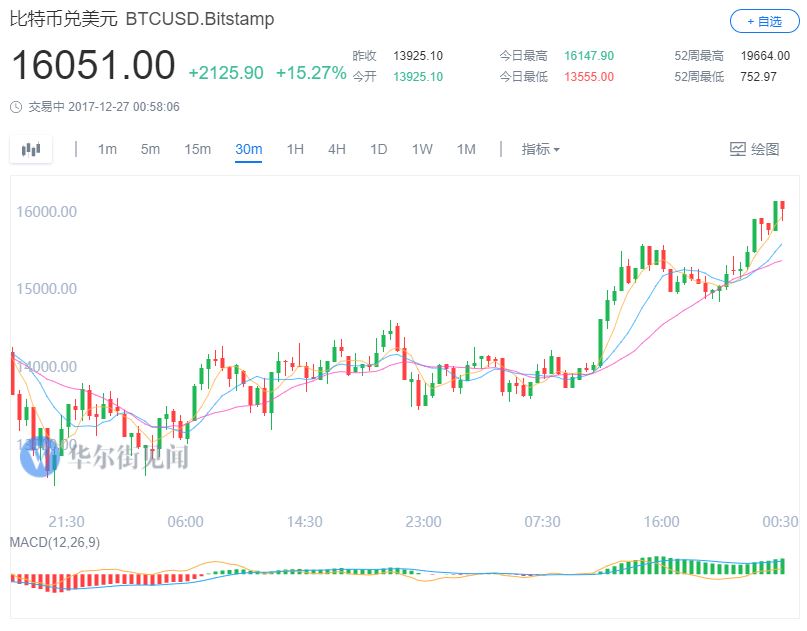Click the 今日最高 value 16147.90
The image size is (807, 631).
coord(589,56)
